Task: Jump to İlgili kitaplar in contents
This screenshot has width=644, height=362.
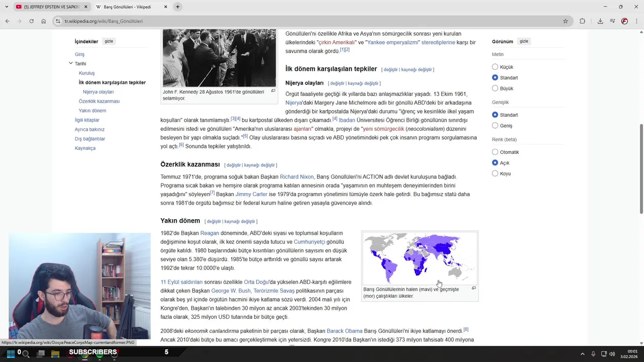Action: coord(87,120)
